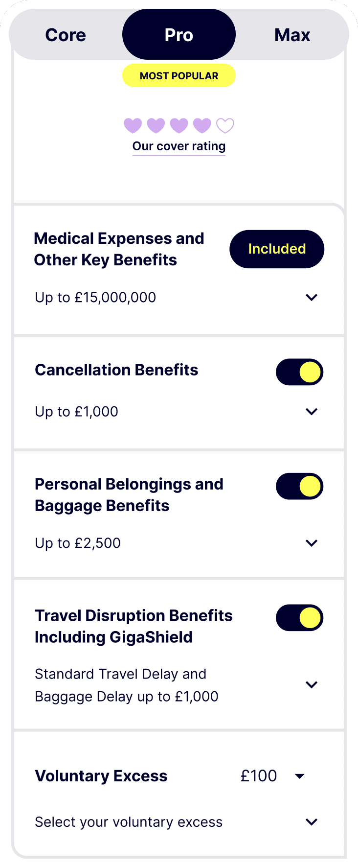
Task: Click the second heart icon in cover rating
Action: (x=156, y=125)
